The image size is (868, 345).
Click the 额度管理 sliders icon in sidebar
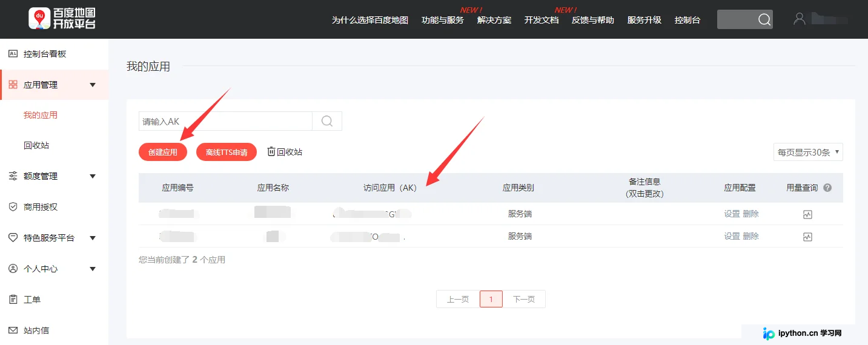[13, 176]
